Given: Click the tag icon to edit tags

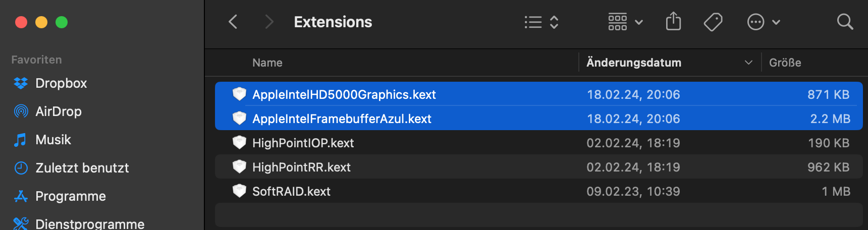Looking at the screenshot, I should pyautogui.click(x=713, y=22).
